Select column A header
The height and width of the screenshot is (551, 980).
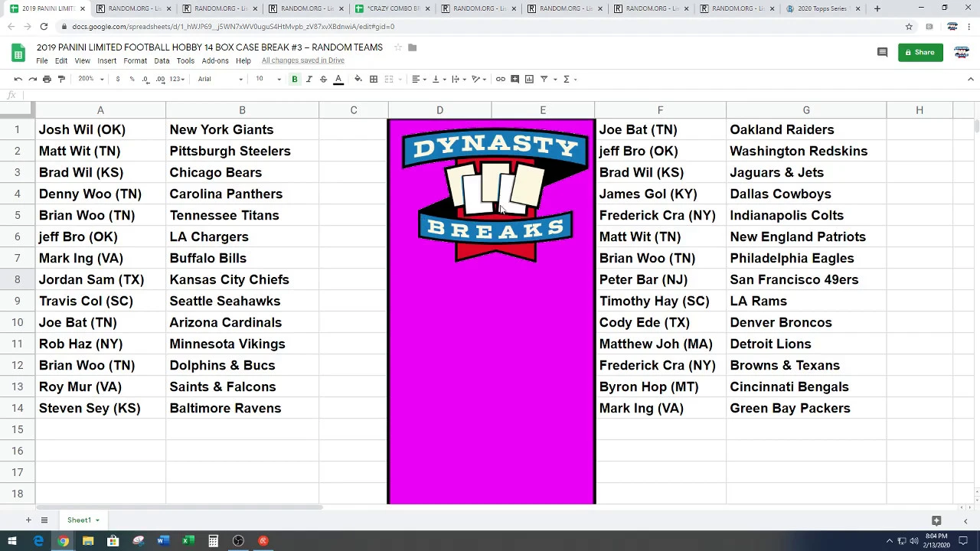pos(100,111)
